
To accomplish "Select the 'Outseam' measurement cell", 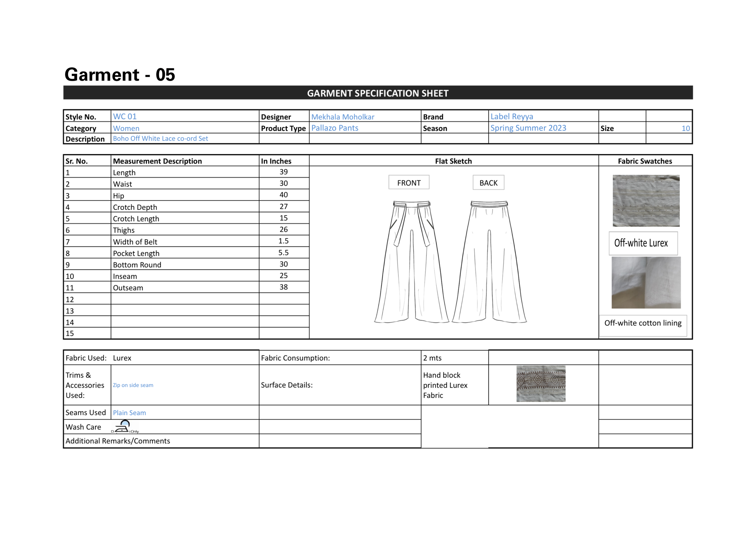I will coord(185,287).
